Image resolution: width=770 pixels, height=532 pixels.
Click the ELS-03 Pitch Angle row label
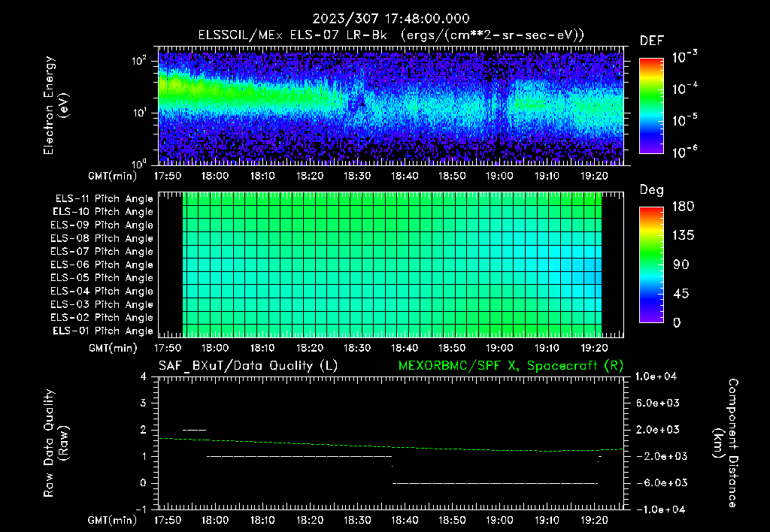(x=102, y=304)
